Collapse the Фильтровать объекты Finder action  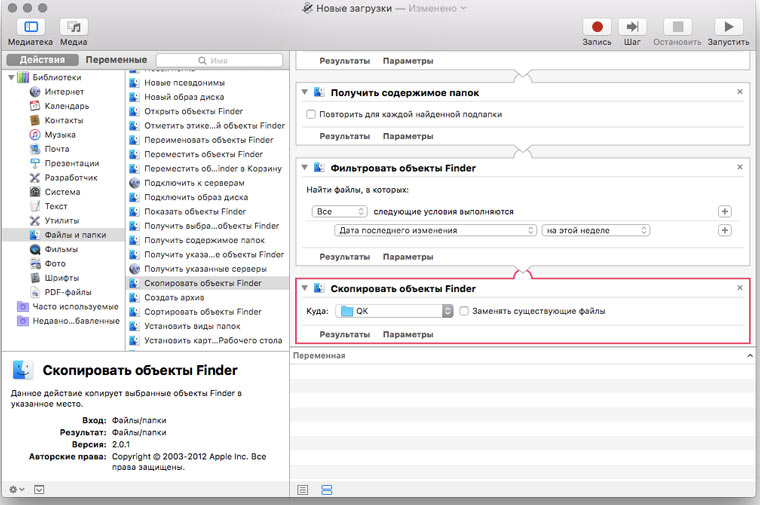[x=304, y=168]
